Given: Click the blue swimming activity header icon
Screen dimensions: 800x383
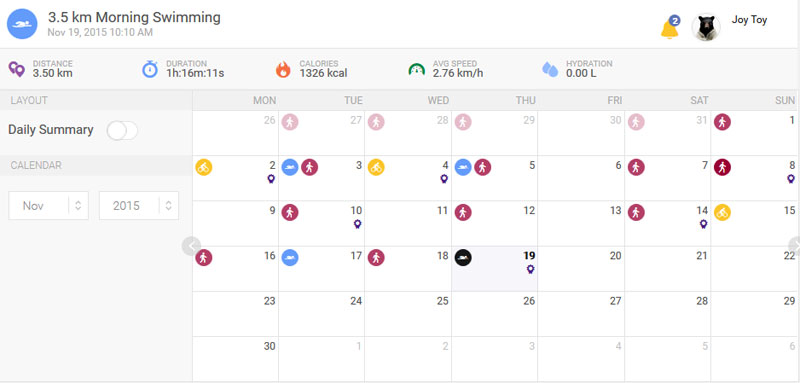Looking at the screenshot, I should [22, 24].
